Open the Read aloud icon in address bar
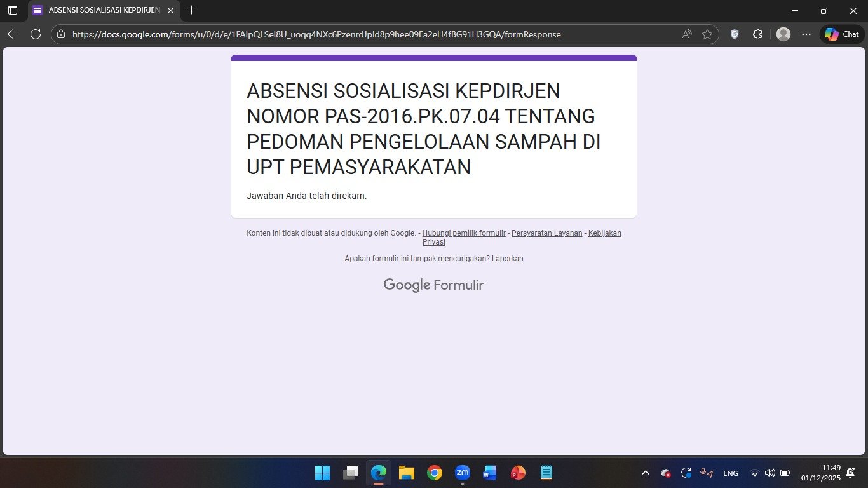Image resolution: width=868 pixels, height=488 pixels. click(687, 34)
